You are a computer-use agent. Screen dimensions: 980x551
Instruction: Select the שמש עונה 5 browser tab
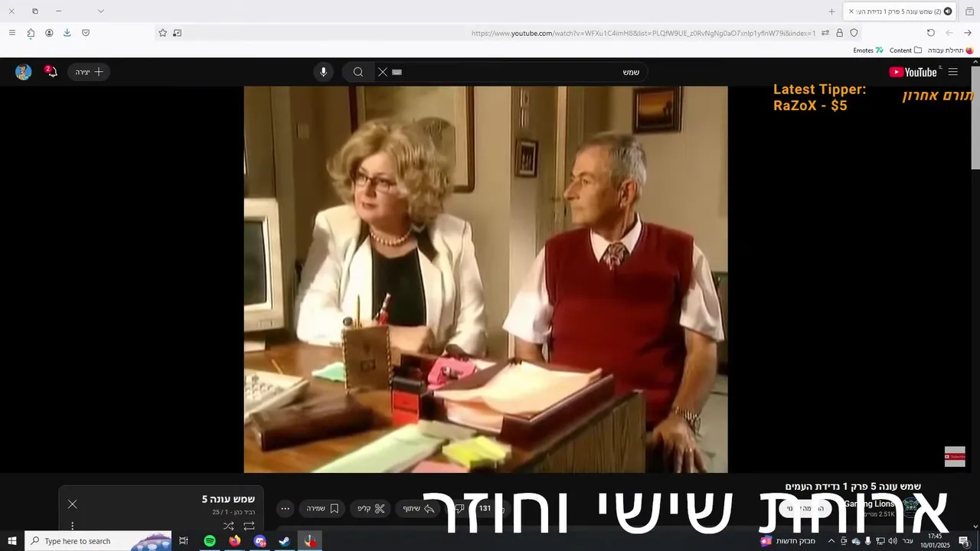tap(900, 11)
